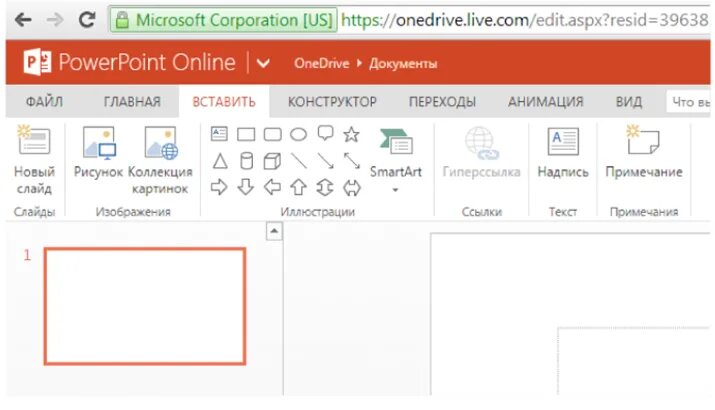Go to the АНИМАЦИЯ tab
Viewport: 715px width, 410px height.
(x=545, y=101)
